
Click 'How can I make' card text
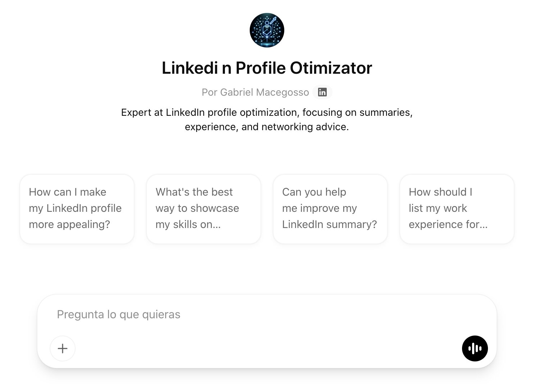click(68, 192)
